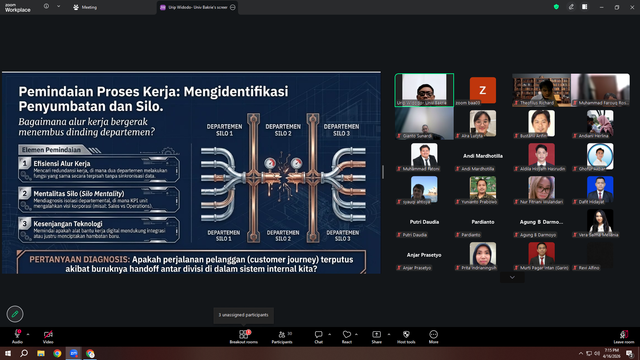Click the divider handle between share and gallery
This screenshot has width=640, height=360.
point(382,172)
